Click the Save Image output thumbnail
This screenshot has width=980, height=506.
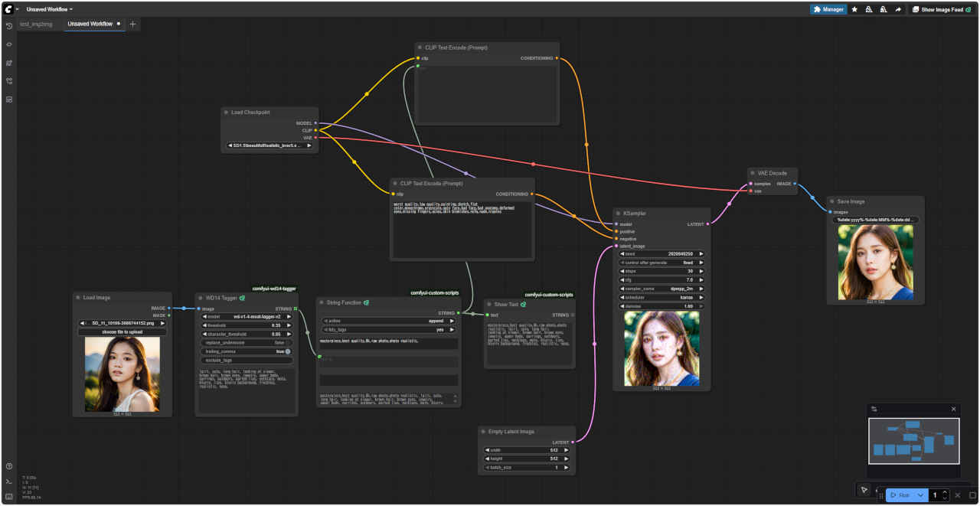click(x=875, y=262)
